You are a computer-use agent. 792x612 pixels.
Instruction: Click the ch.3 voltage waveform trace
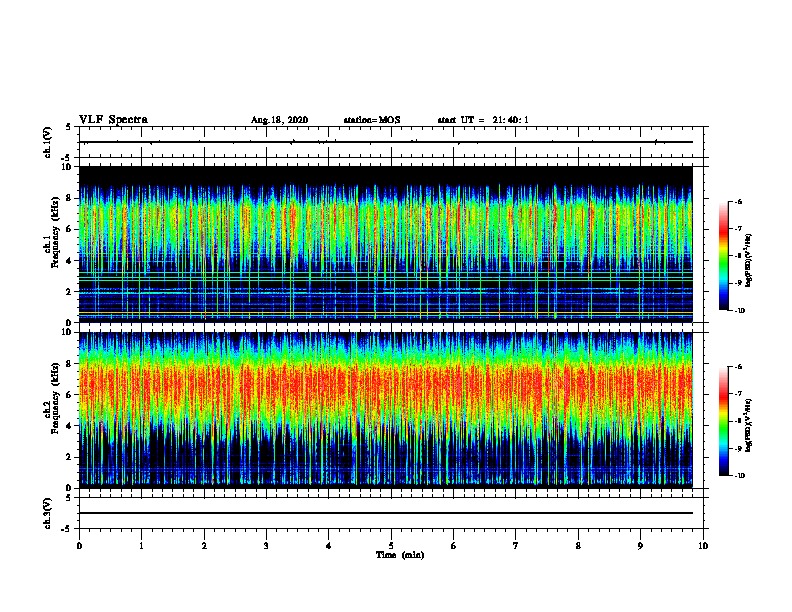point(386,513)
